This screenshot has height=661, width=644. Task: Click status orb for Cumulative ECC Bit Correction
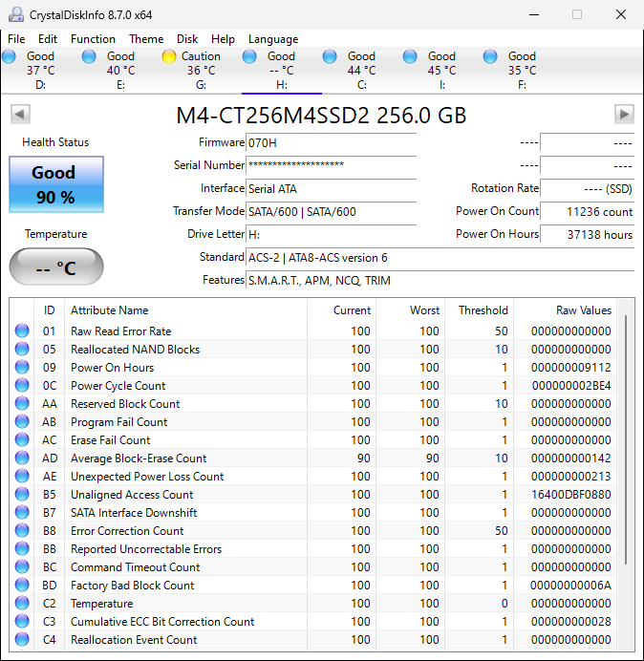coord(22,621)
